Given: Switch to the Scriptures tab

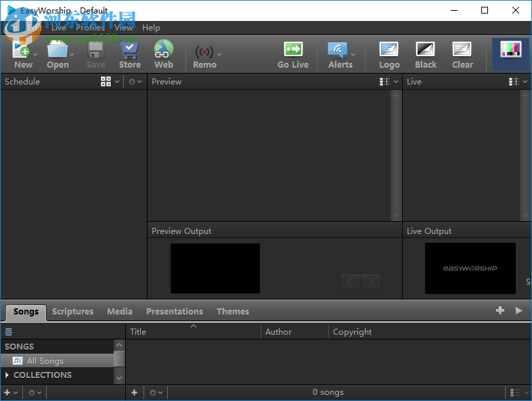Looking at the screenshot, I should tap(72, 312).
